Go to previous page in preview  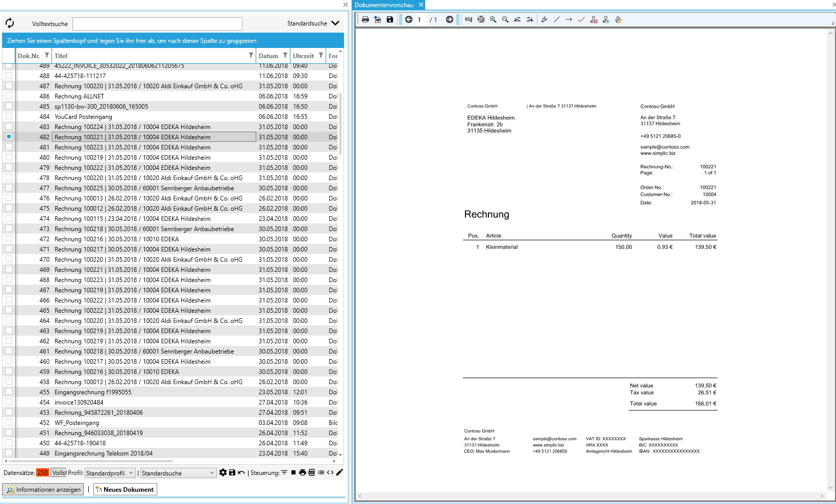point(409,19)
